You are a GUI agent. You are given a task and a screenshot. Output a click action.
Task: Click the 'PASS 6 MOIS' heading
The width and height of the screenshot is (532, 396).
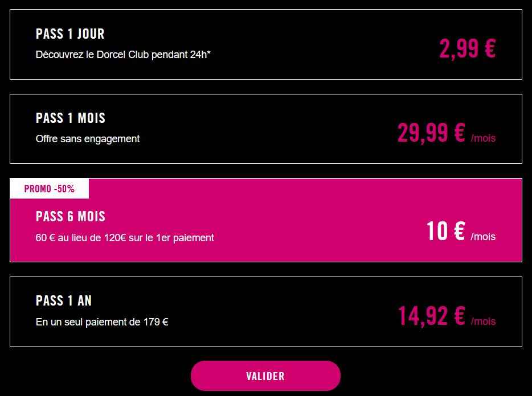click(71, 216)
